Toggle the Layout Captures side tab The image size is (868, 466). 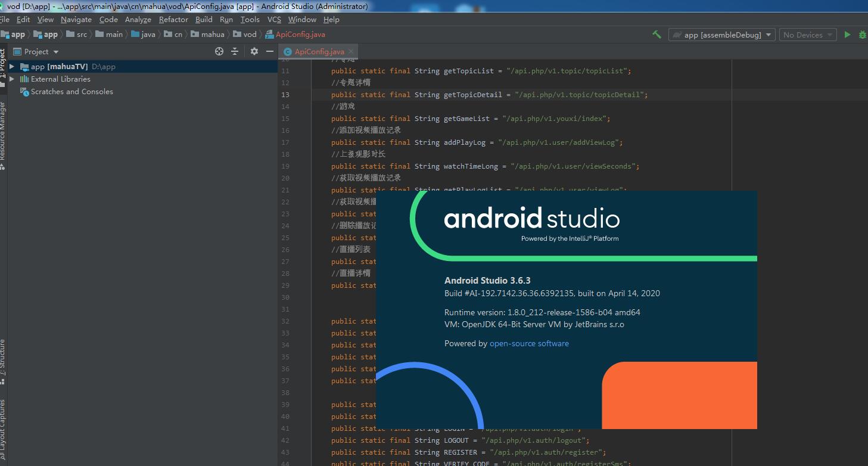[x=3, y=431]
